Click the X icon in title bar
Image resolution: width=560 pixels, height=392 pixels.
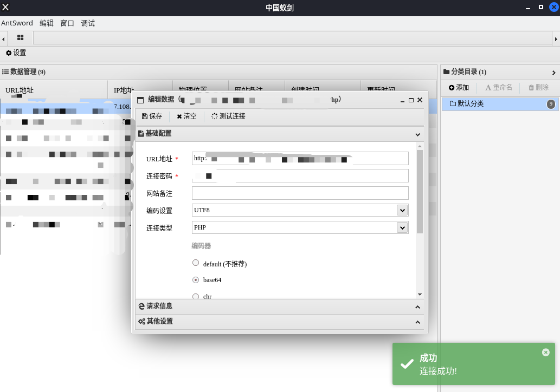(x=5, y=7)
